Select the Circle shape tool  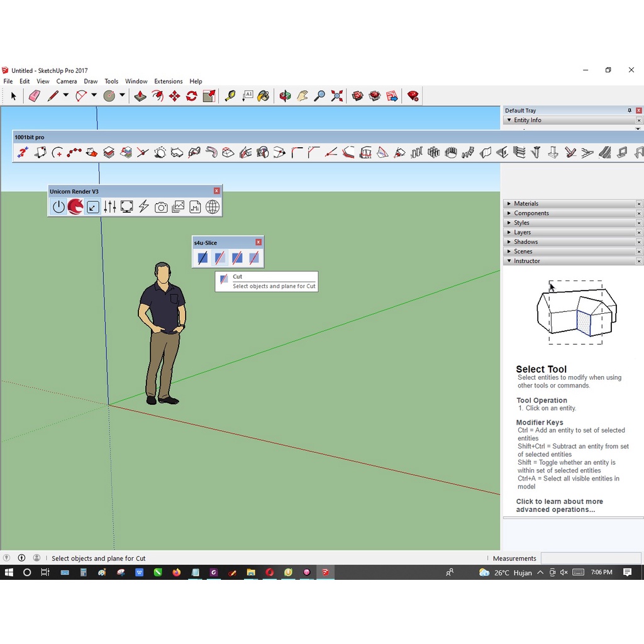[x=109, y=96]
